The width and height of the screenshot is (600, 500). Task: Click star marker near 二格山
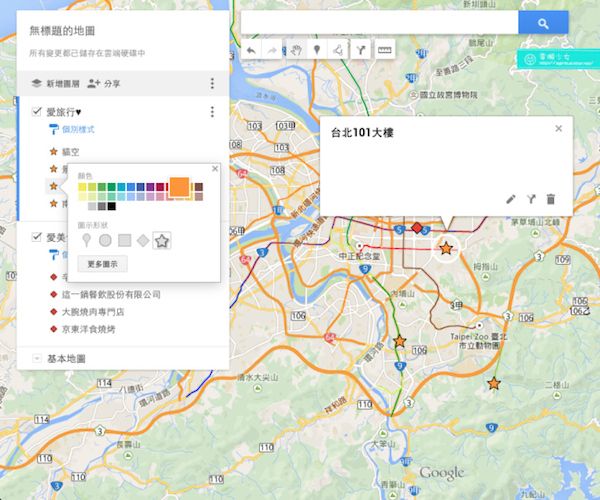click(494, 383)
